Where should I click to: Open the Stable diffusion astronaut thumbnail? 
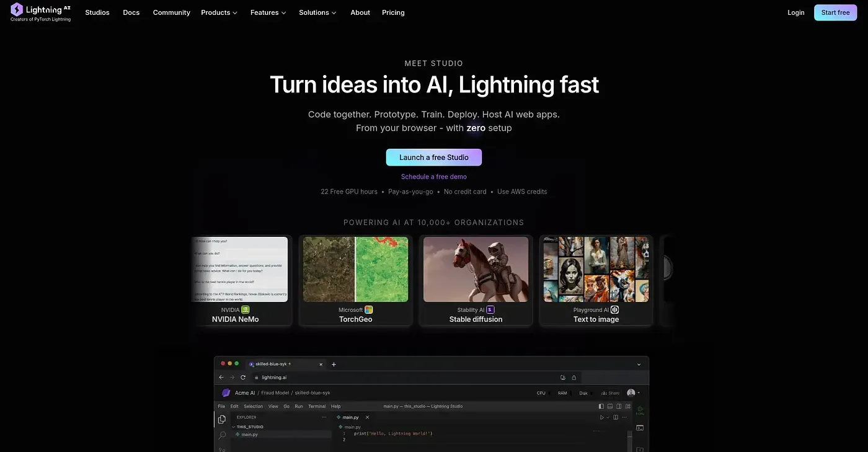pos(476,269)
